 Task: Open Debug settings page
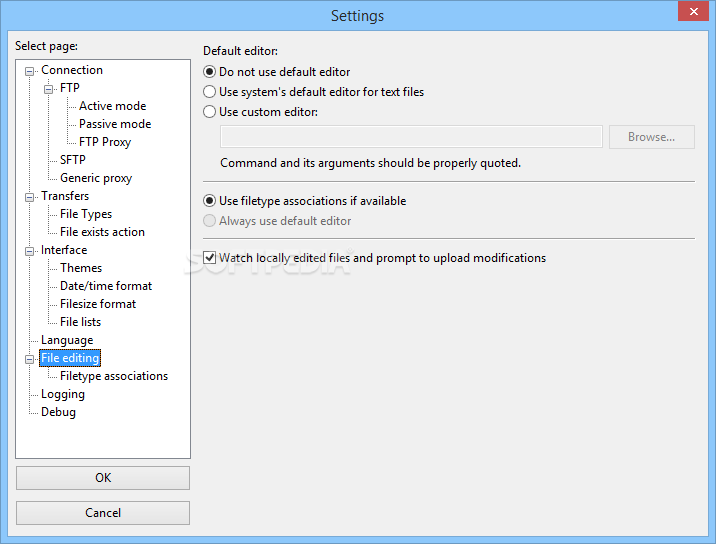coord(58,412)
